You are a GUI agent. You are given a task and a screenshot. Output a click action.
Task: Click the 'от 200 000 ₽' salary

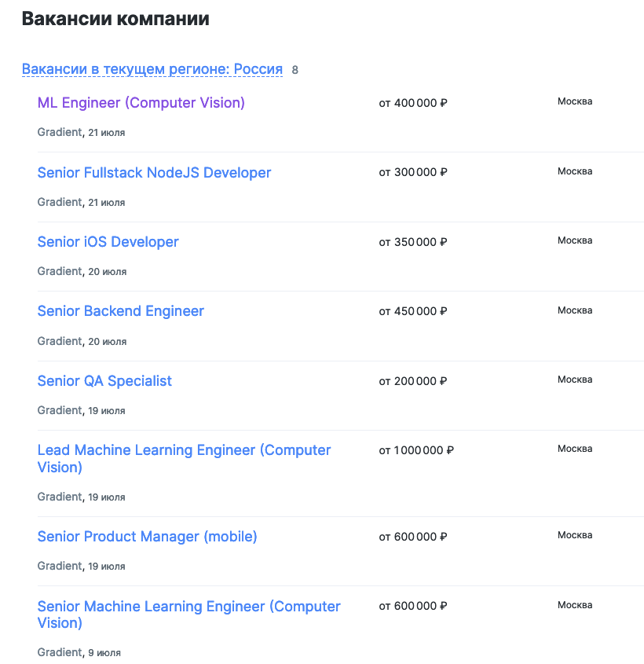pyautogui.click(x=413, y=381)
